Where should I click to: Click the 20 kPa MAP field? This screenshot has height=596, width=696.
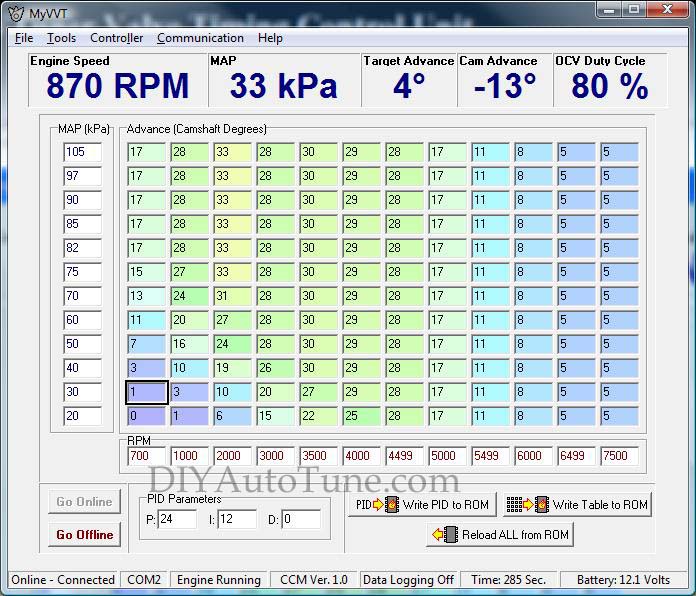click(82, 416)
